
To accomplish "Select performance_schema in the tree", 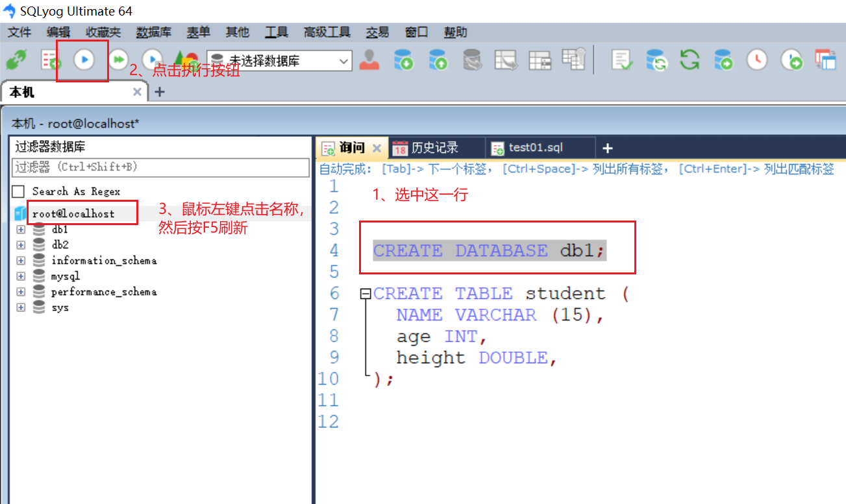I will click(104, 291).
